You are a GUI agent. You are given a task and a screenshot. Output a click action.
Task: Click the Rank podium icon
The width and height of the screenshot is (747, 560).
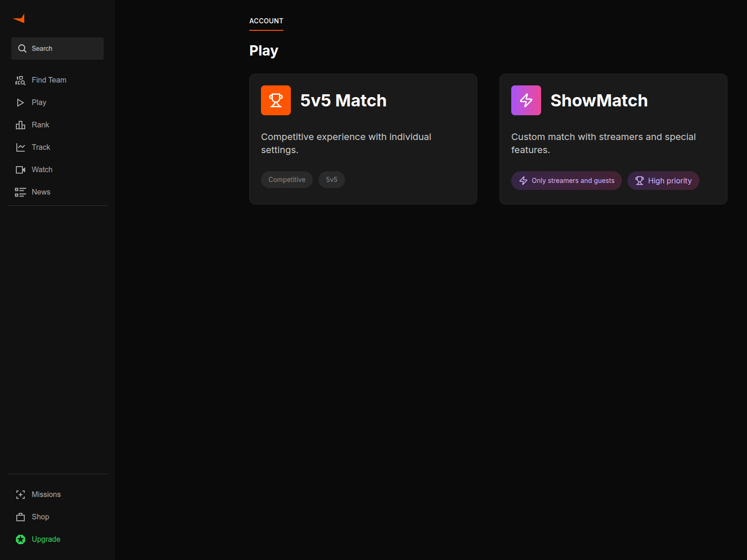[20, 125]
